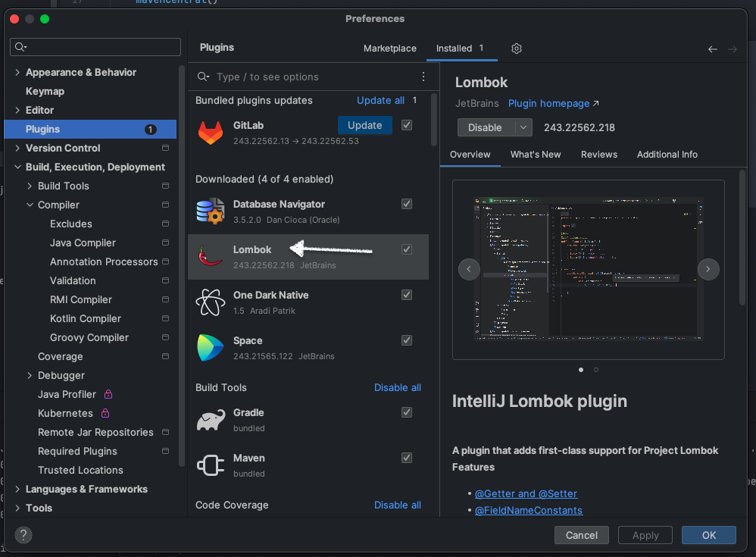Screen dimensions: 756x557
Task: Toggle the Lombok plugin checkbox
Action: click(407, 249)
